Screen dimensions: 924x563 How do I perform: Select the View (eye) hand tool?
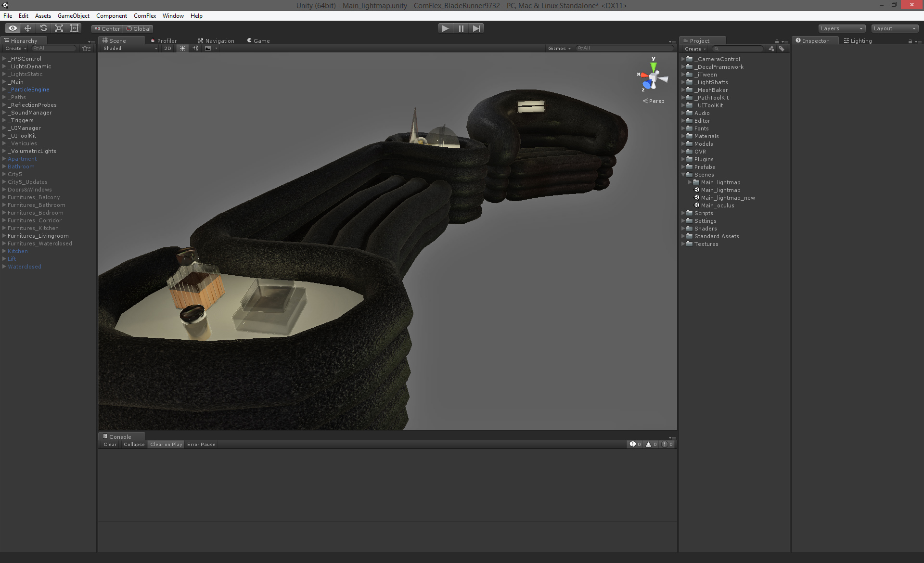point(13,28)
